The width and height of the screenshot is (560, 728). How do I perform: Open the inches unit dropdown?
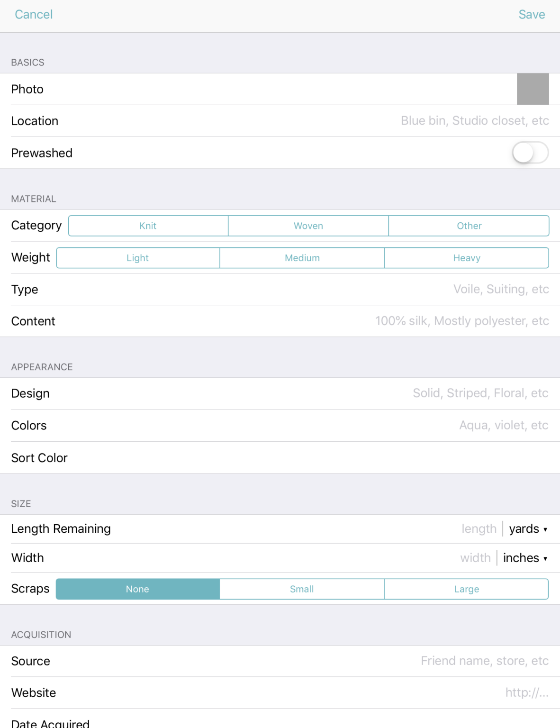click(525, 558)
